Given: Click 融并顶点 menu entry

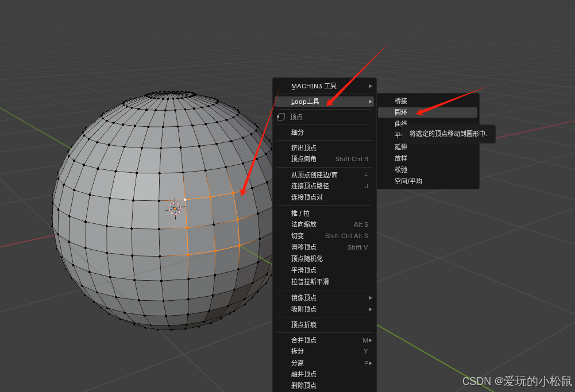Looking at the screenshot, I should [x=324, y=374].
